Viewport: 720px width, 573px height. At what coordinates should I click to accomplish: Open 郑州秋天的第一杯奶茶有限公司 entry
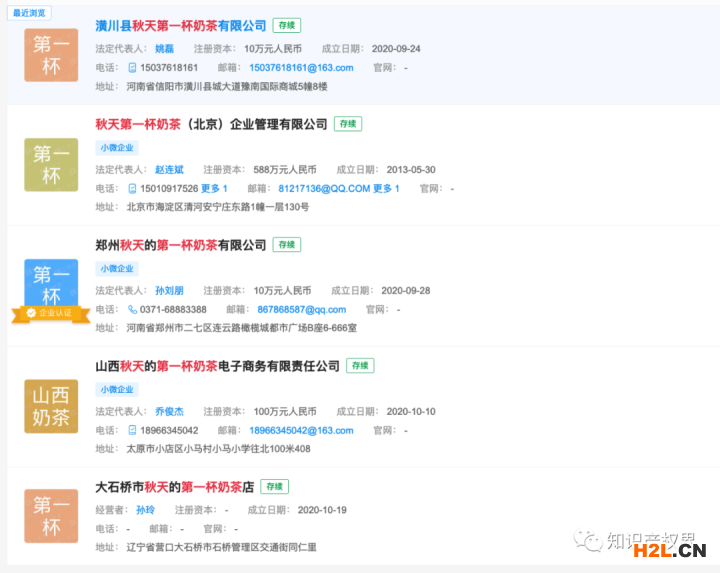pyautogui.click(x=181, y=245)
